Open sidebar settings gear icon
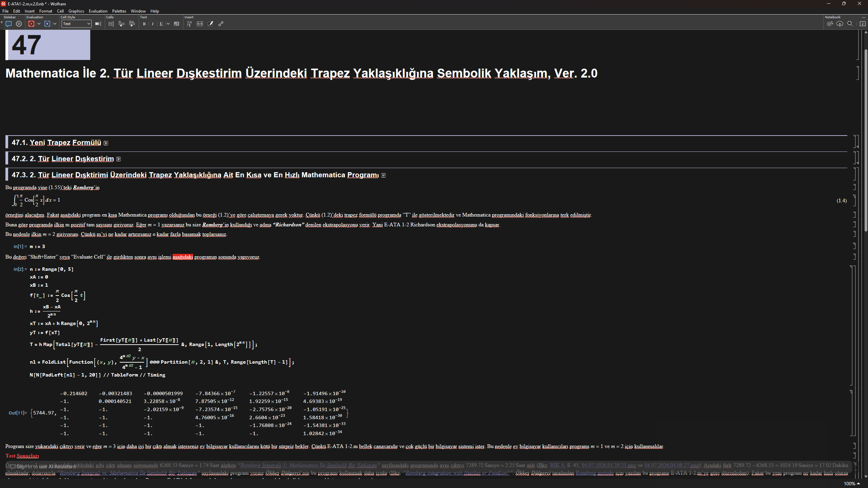This screenshot has height=488, width=868. point(19,24)
